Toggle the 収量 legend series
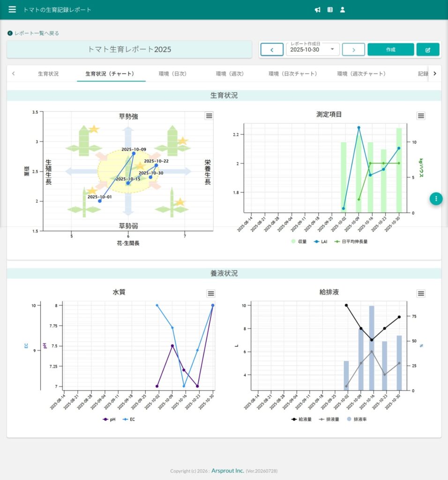The width and height of the screenshot is (448, 480). click(x=299, y=241)
